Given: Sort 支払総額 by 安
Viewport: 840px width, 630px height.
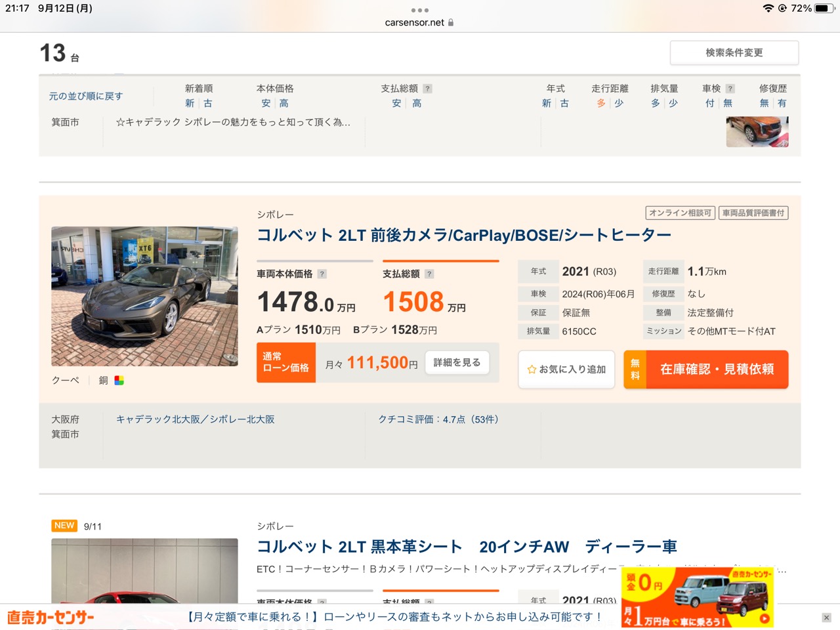Looking at the screenshot, I should (396, 103).
